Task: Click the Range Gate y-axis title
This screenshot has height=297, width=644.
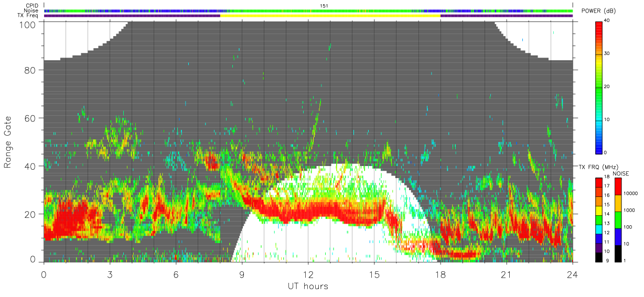Action: [x=8, y=142]
